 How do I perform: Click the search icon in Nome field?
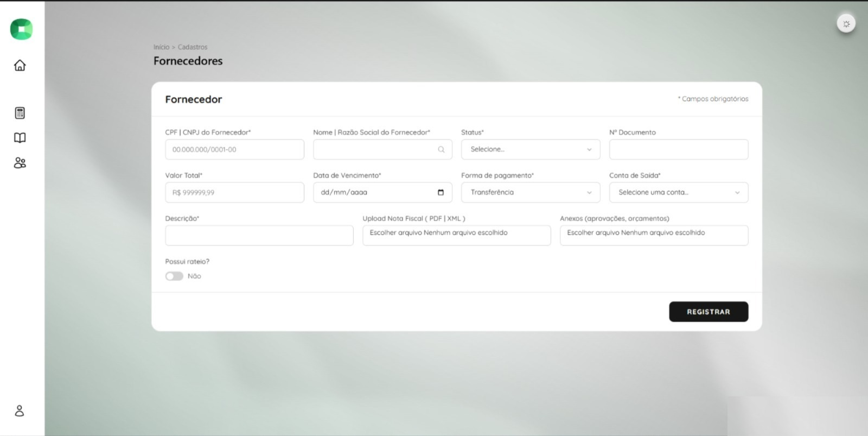tap(441, 149)
